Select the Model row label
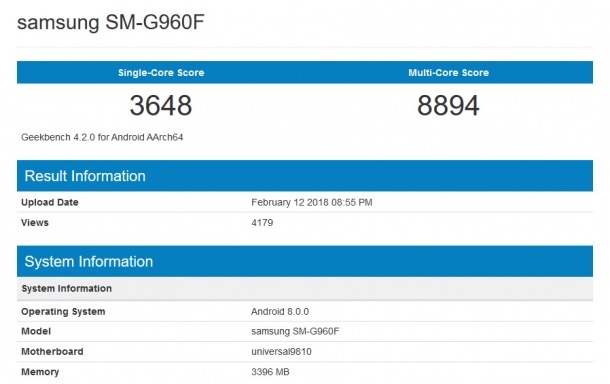Screen dimensions: 610x384 36,331
